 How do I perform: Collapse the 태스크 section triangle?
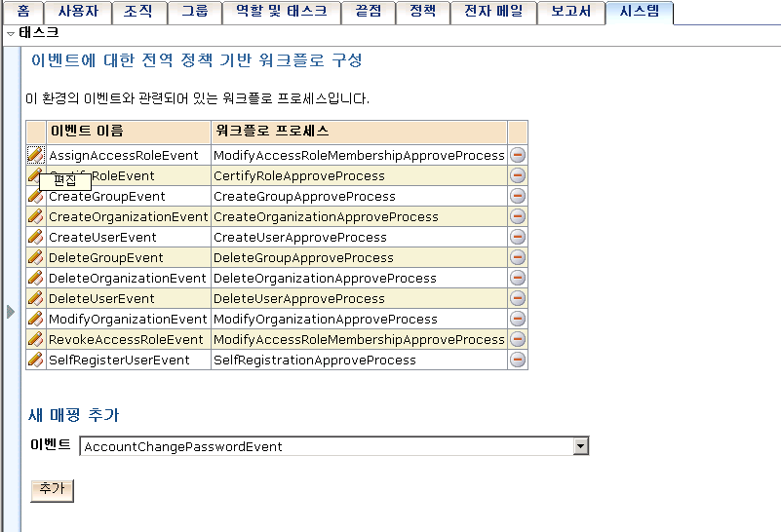pos(11,34)
